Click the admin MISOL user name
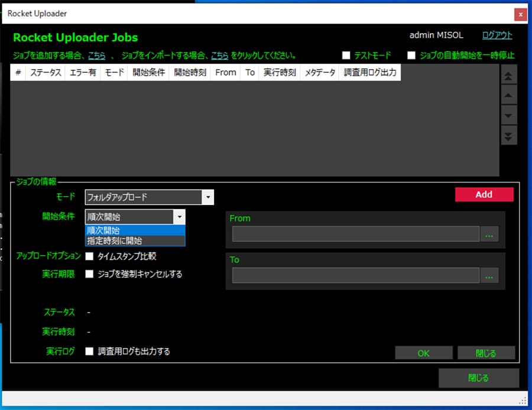The image size is (532, 410). point(436,35)
